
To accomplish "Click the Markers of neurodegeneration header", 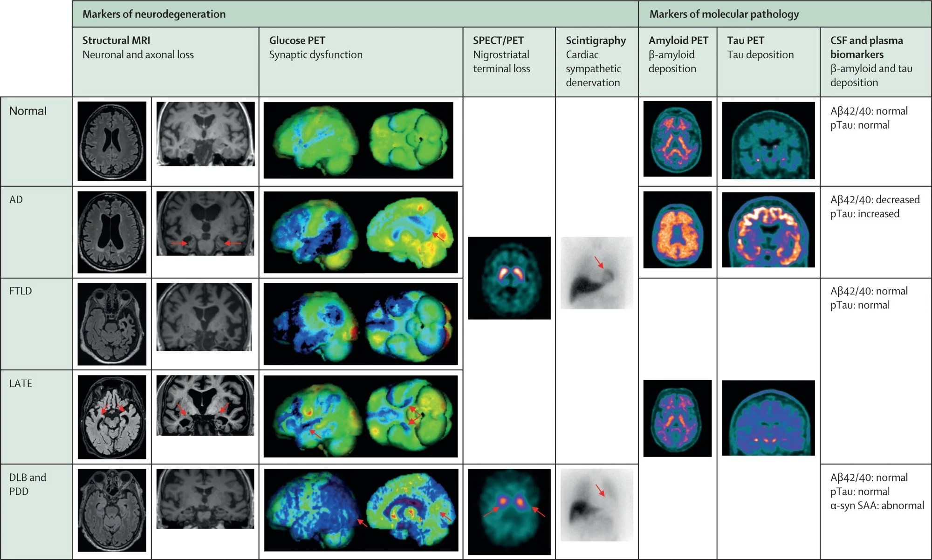I will (x=154, y=14).
